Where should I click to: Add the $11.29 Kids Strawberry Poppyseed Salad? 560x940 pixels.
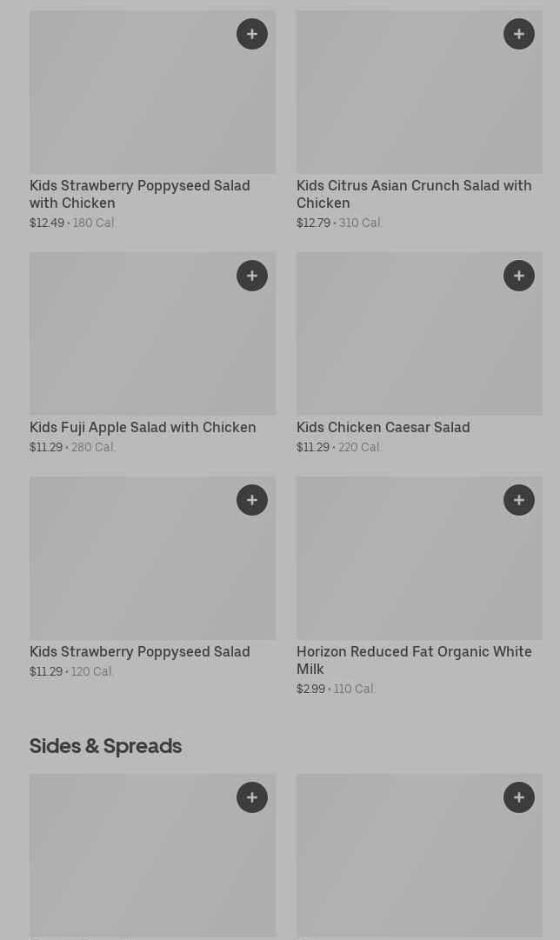(252, 500)
